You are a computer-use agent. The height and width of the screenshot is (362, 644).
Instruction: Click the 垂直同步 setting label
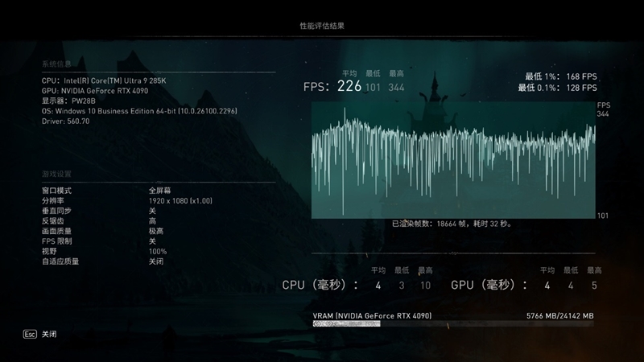click(x=56, y=211)
